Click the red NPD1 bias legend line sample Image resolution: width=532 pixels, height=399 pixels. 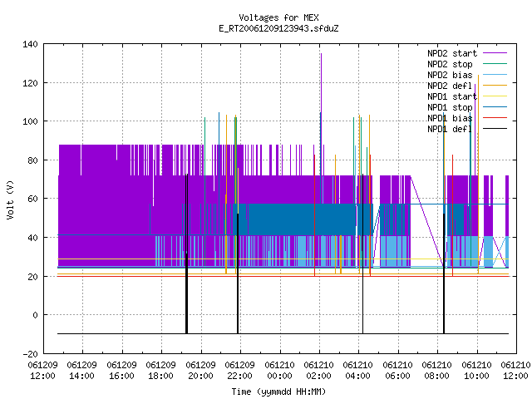pyautogui.click(x=495, y=118)
